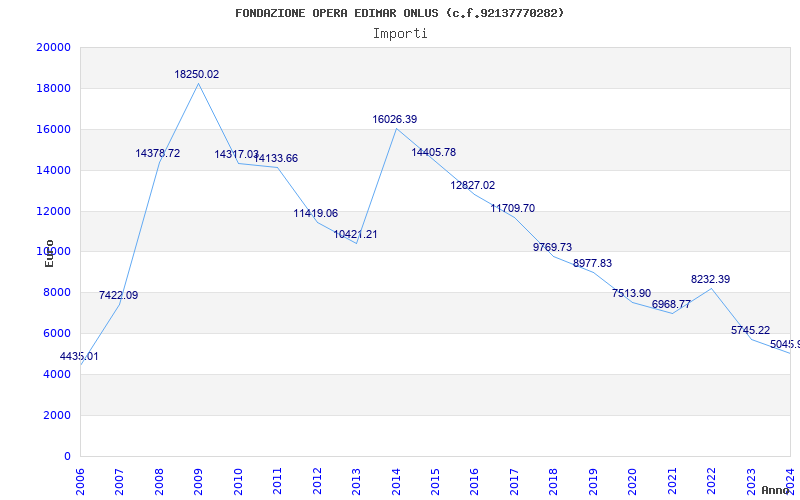The height and width of the screenshot is (500, 800).
Task: Select the 9769.73 data label
Action: click(552, 247)
